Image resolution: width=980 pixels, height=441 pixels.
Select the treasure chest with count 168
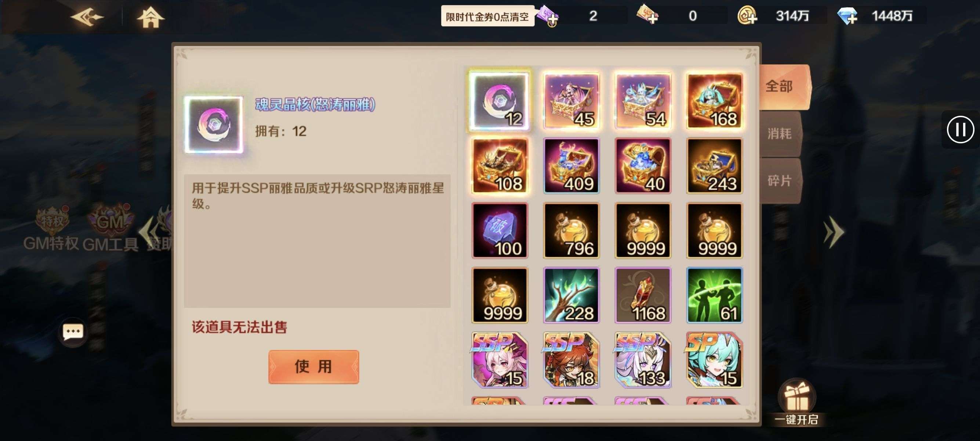pyautogui.click(x=715, y=101)
